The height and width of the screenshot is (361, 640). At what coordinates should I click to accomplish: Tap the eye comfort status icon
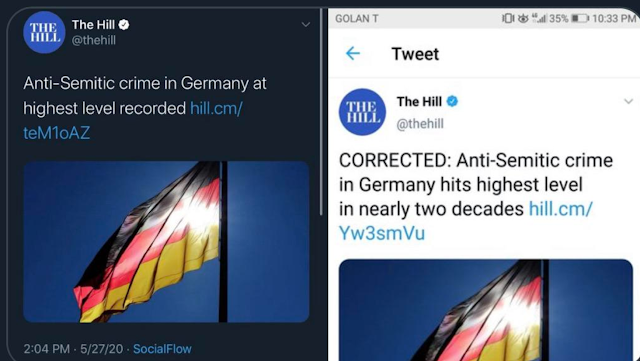point(523,18)
